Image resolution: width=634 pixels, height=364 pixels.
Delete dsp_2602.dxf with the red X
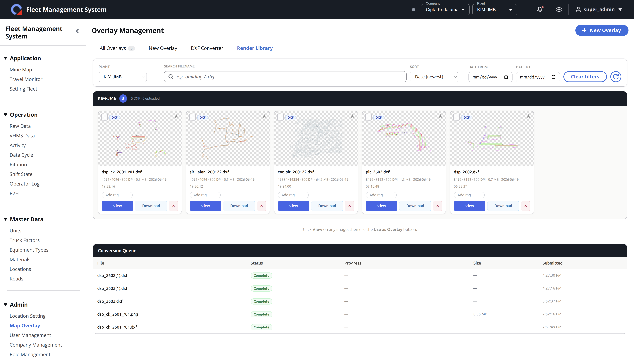(526, 206)
